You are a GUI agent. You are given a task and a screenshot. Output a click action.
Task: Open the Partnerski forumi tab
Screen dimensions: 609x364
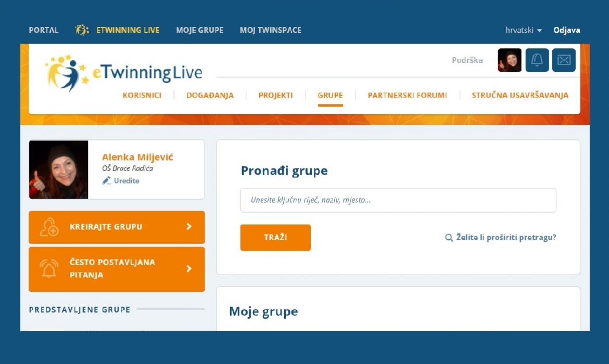point(408,96)
